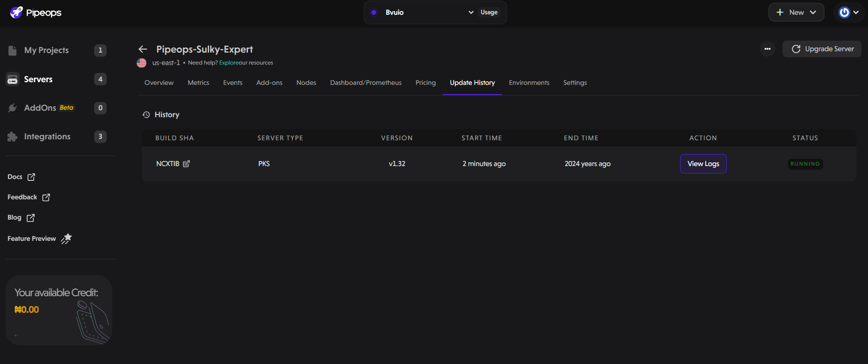Click the Integrations puzzle icon
This screenshot has width=868, height=364.
coord(12,137)
